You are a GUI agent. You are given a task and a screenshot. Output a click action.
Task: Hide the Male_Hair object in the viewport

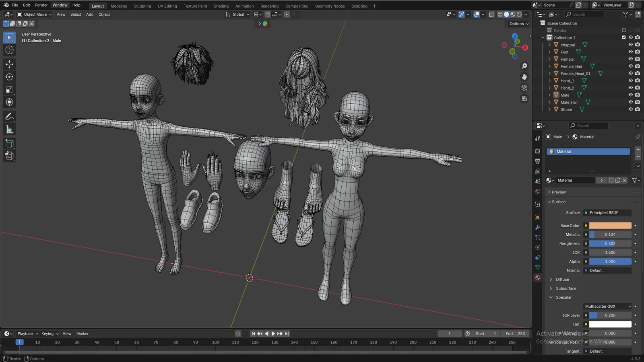point(631,102)
